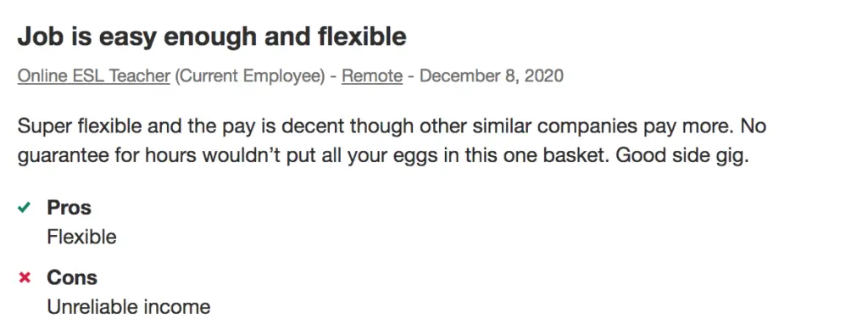Click the phrase 'similar companies pay more'
This screenshot has width=868, height=324.
[x=603, y=126]
